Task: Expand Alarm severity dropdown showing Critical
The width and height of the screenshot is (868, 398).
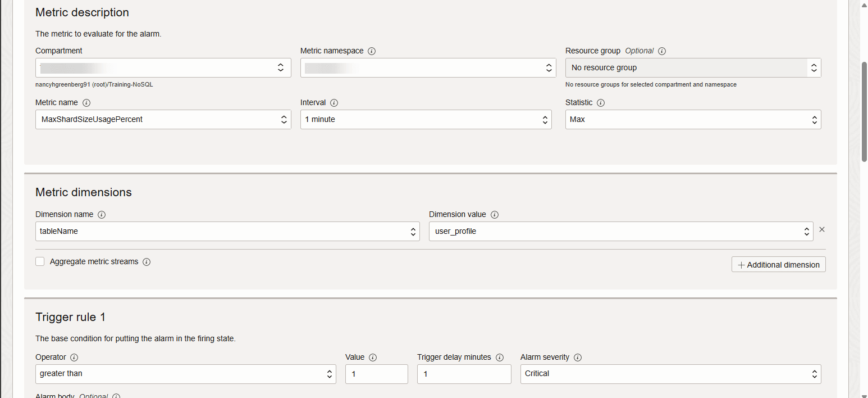Action: [670, 374]
